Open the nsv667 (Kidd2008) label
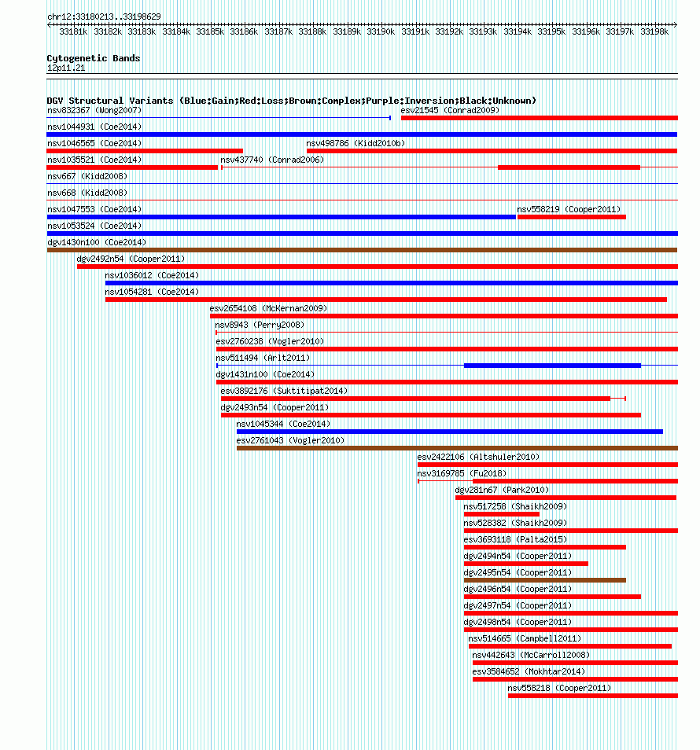The image size is (700, 750). pos(87,177)
